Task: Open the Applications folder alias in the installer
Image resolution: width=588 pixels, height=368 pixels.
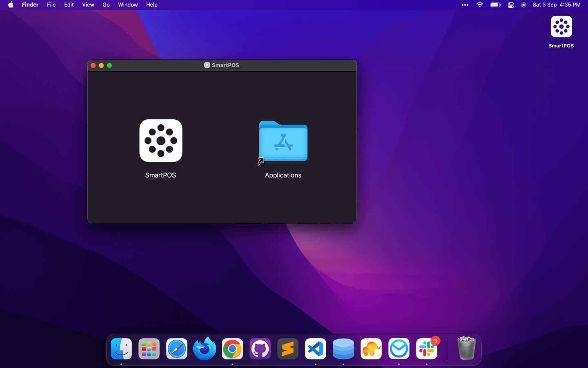Action: [x=283, y=141]
